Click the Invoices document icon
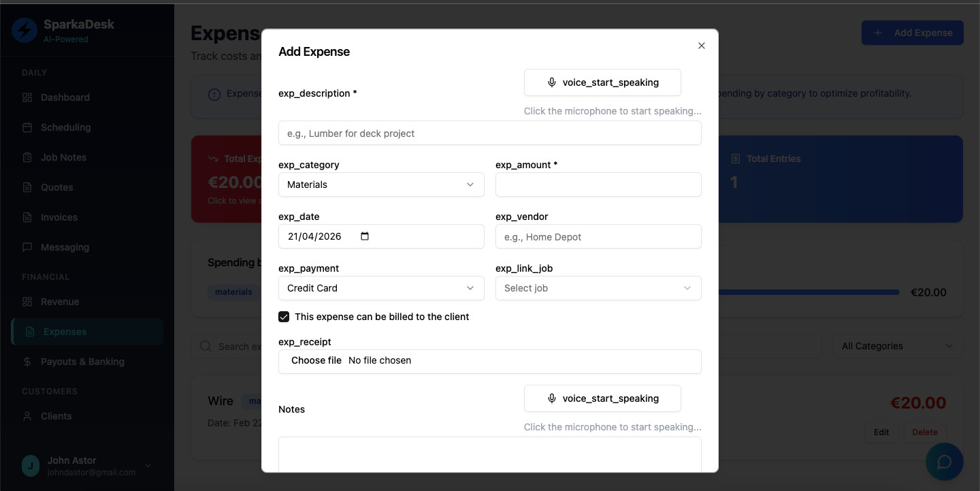The width and height of the screenshot is (980, 491). coord(27,217)
